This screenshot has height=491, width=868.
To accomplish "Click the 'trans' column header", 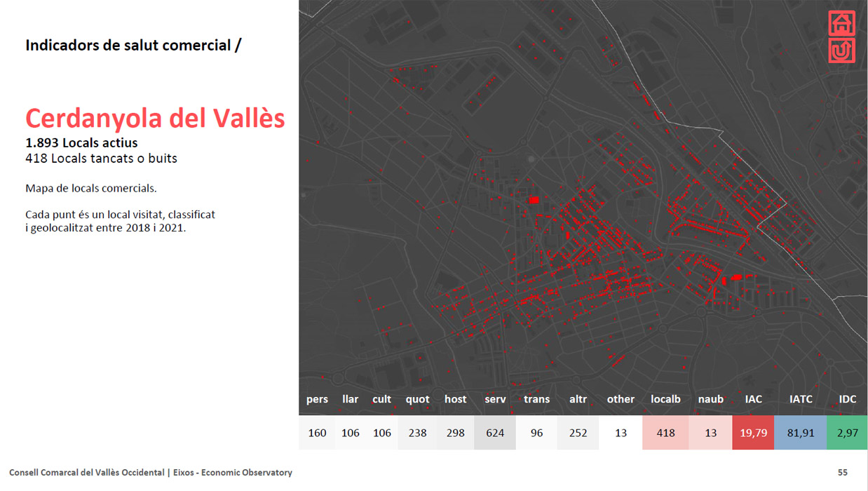I will [x=537, y=399].
